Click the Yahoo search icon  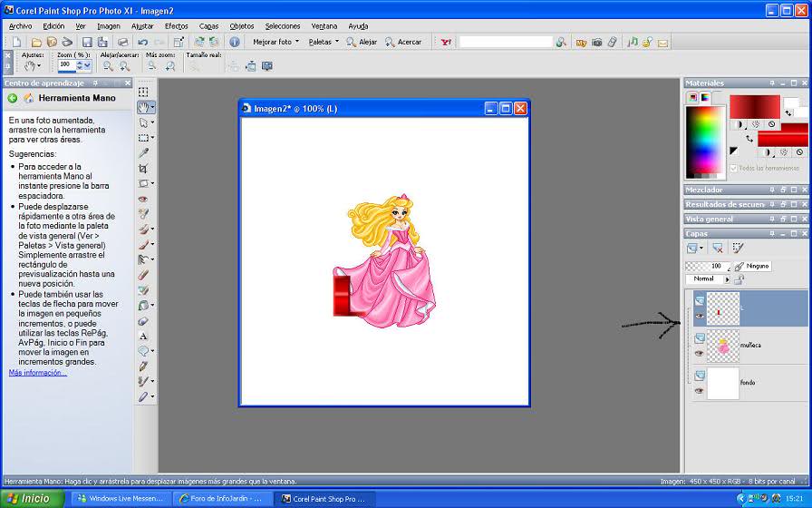tap(446, 42)
